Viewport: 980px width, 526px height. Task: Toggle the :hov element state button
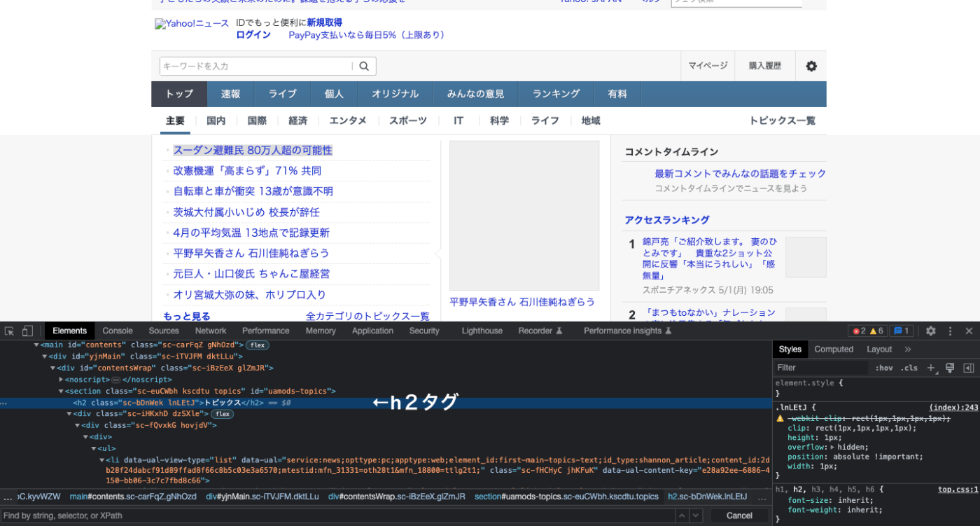(x=884, y=368)
